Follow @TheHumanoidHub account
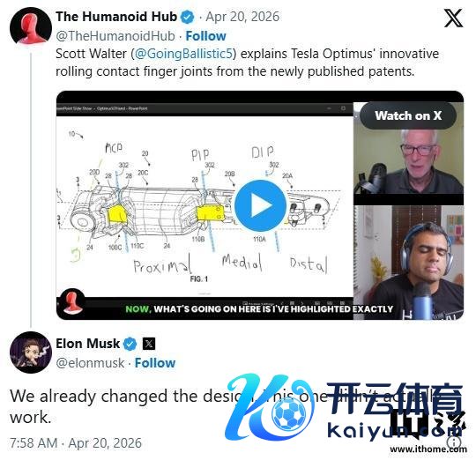This screenshot has height=460, width=476. 205,36
